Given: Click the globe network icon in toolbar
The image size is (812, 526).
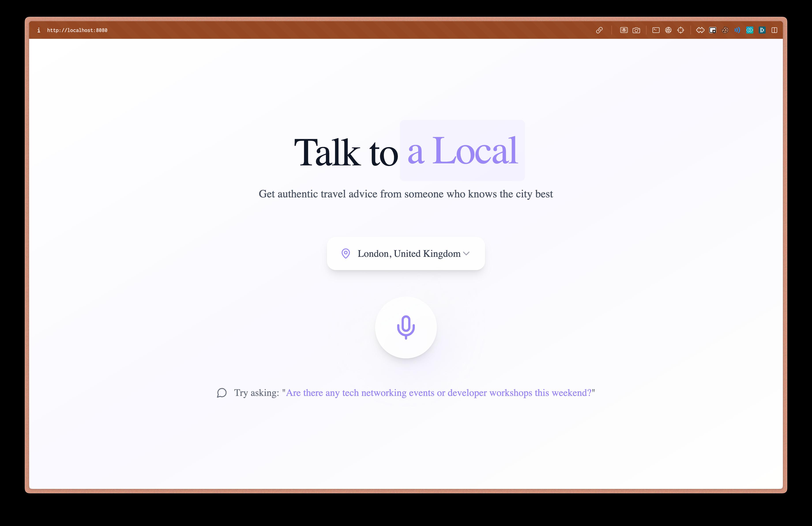Looking at the screenshot, I should pos(668,30).
